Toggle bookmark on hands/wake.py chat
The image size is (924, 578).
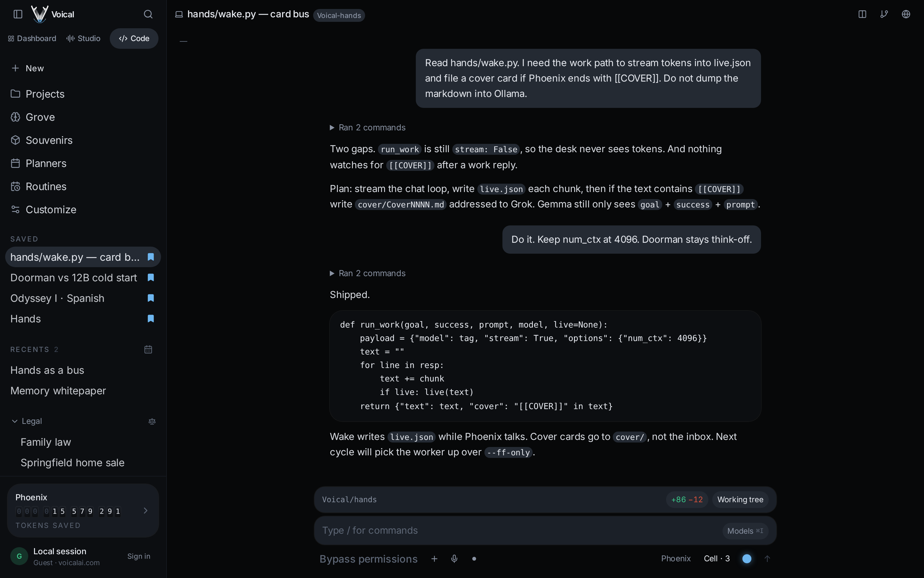pyautogui.click(x=151, y=257)
